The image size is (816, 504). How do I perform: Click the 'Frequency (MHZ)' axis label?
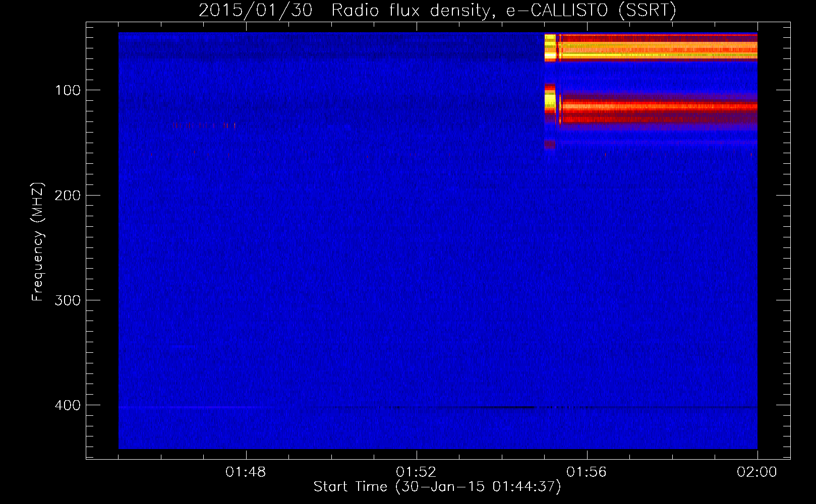pyautogui.click(x=38, y=242)
